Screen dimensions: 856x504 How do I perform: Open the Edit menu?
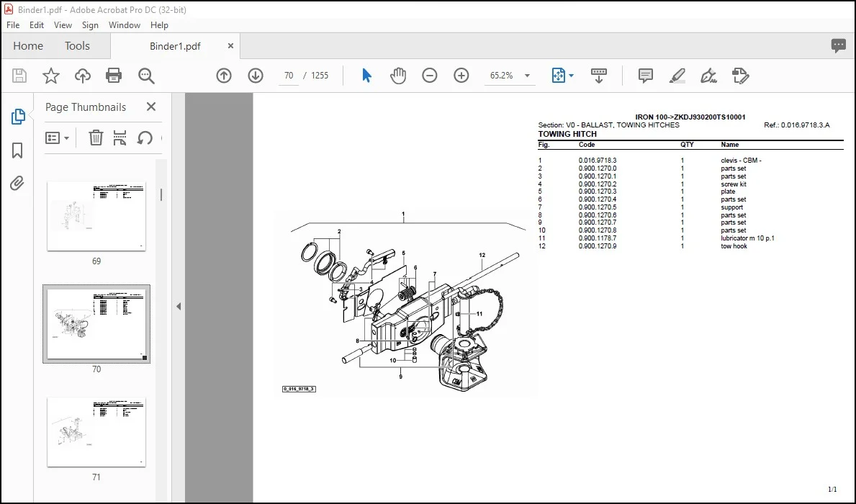(37, 25)
